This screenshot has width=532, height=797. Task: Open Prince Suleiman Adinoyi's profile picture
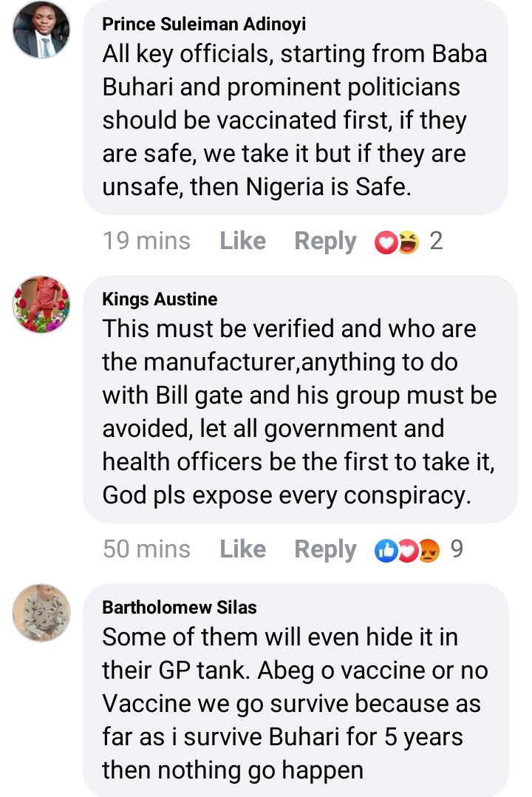click(x=41, y=30)
